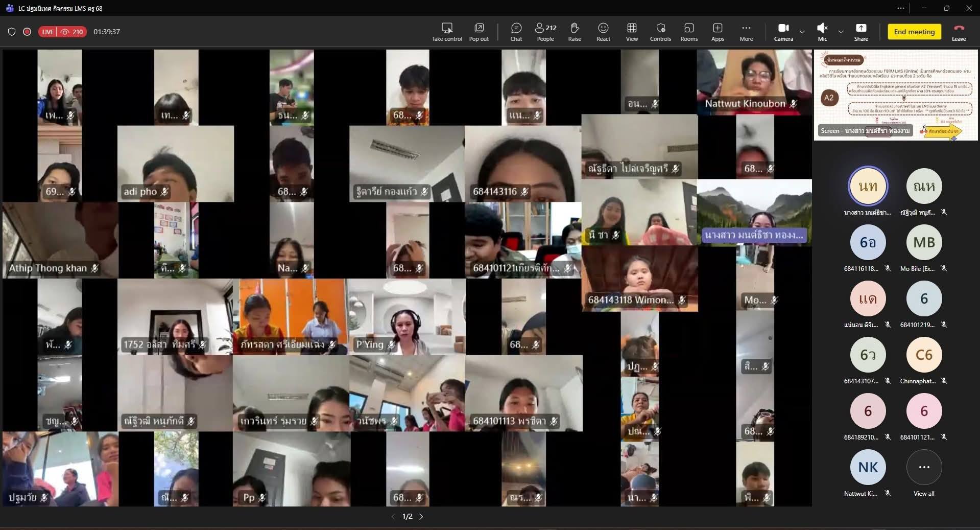Open the More actions menu
The image size is (980, 530).
pos(746,31)
